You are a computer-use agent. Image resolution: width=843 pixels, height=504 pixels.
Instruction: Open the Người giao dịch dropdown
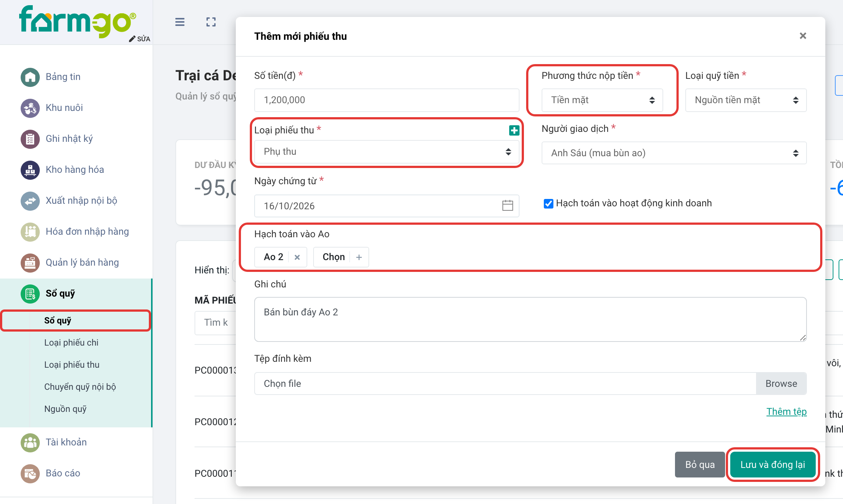[x=674, y=153]
